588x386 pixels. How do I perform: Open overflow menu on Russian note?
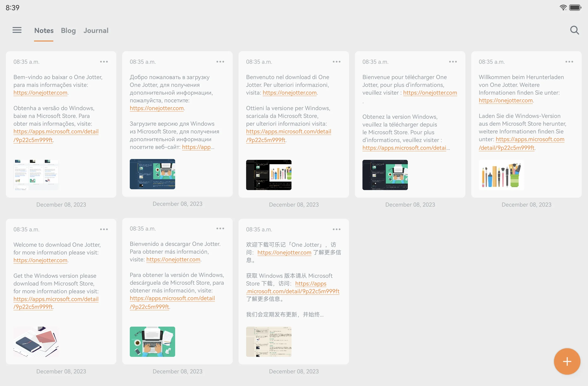pyautogui.click(x=221, y=62)
